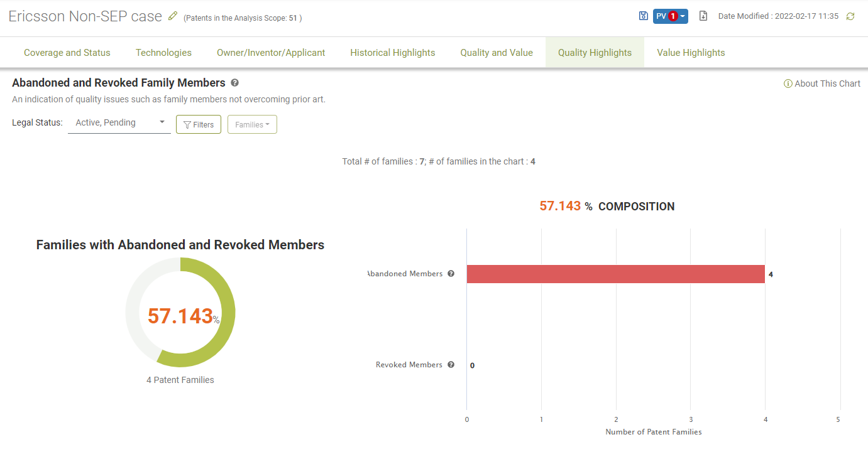Click the red notification badge on PV
The width and height of the screenshot is (868, 464).
coord(673,16)
